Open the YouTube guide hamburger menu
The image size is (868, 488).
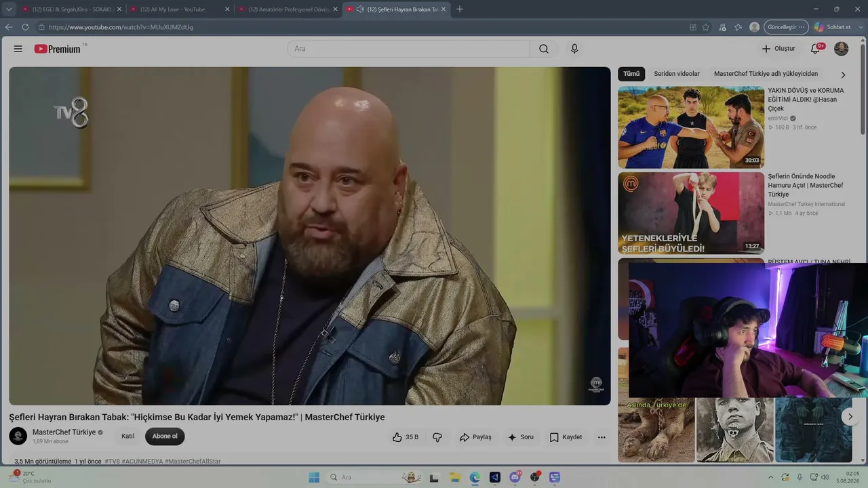pyautogui.click(x=18, y=49)
